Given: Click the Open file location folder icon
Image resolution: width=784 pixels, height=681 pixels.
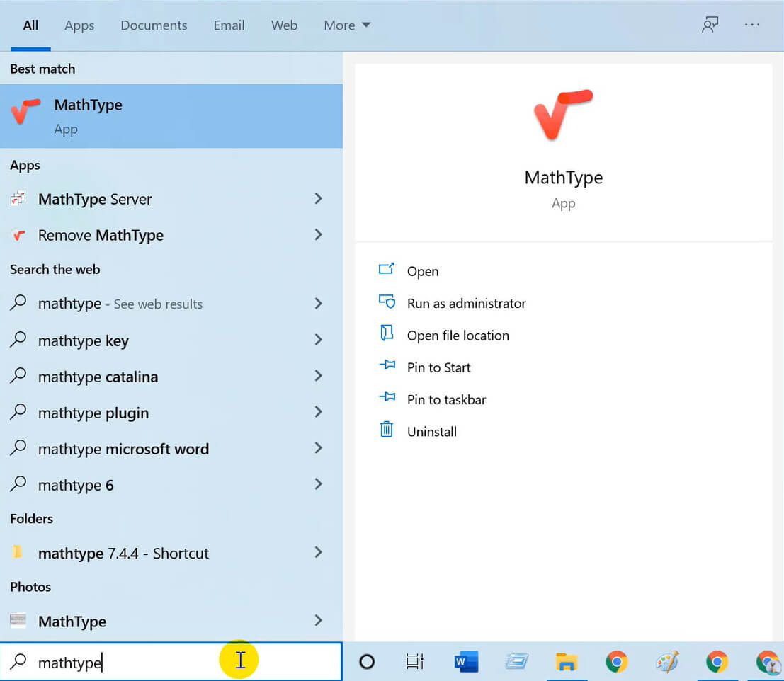Looking at the screenshot, I should (387, 335).
